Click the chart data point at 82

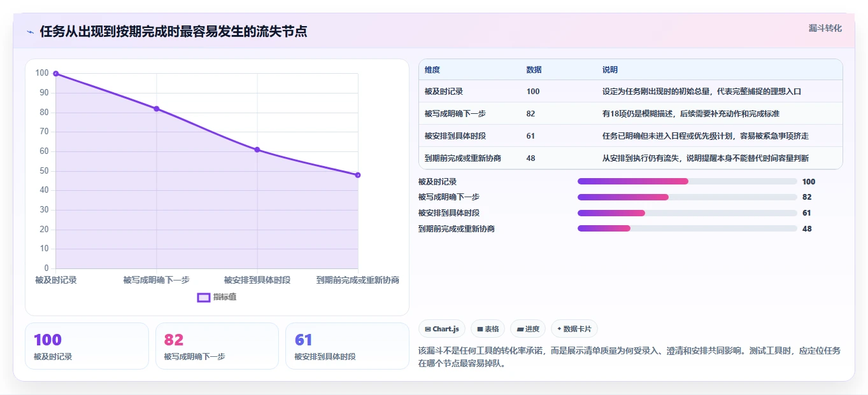157,109
